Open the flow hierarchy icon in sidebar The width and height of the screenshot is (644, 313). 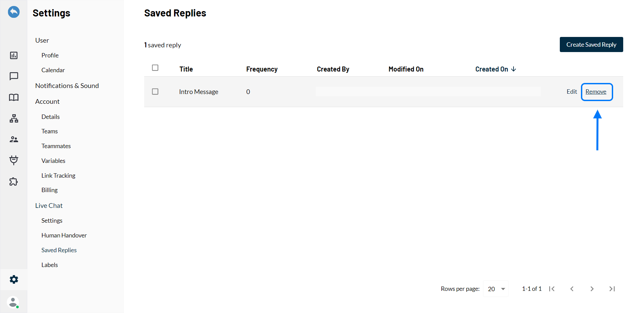point(14,119)
